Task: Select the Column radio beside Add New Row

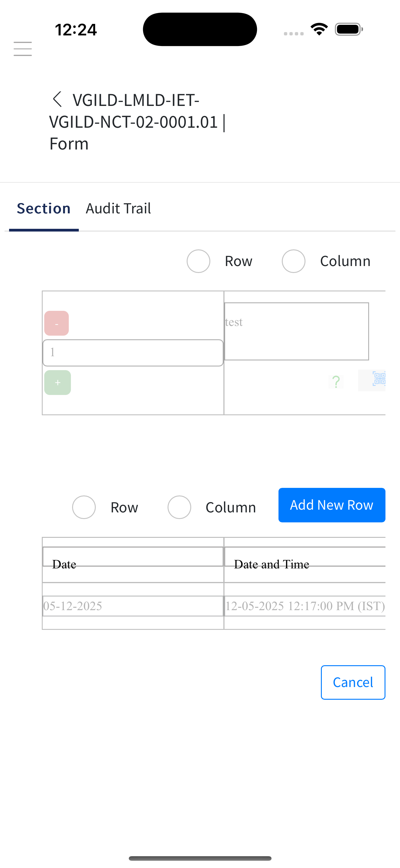Action: pyautogui.click(x=179, y=507)
